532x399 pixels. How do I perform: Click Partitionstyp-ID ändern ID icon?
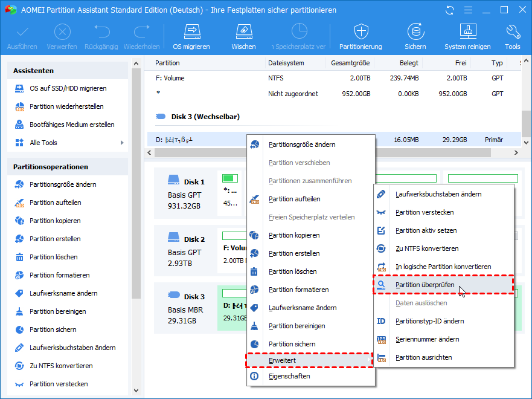[x=381, y=321]
